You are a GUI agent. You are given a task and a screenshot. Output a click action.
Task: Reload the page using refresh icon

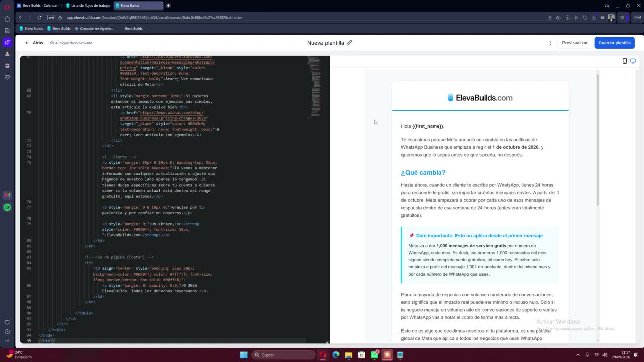tap(39, 17)
